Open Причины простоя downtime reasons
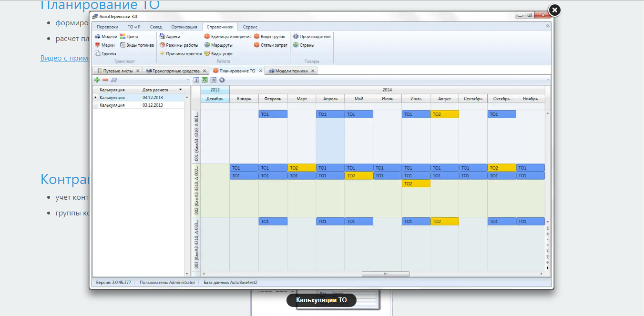 coord(181,53)
